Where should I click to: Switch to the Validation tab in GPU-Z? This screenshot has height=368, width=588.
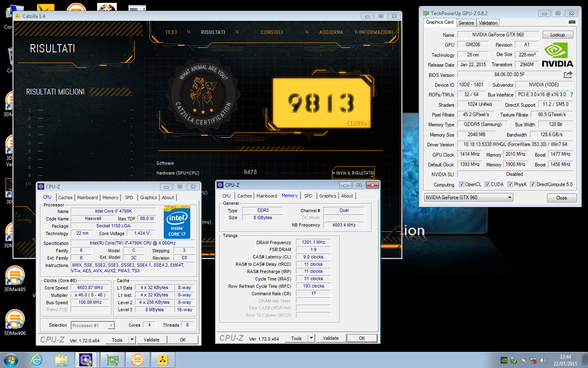click(488, 23)
